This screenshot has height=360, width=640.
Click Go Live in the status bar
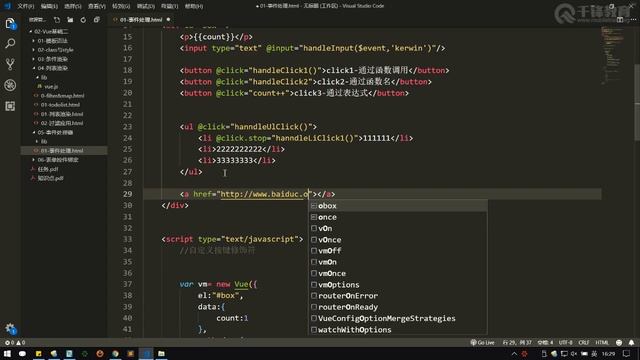click(x=482, y=342)
